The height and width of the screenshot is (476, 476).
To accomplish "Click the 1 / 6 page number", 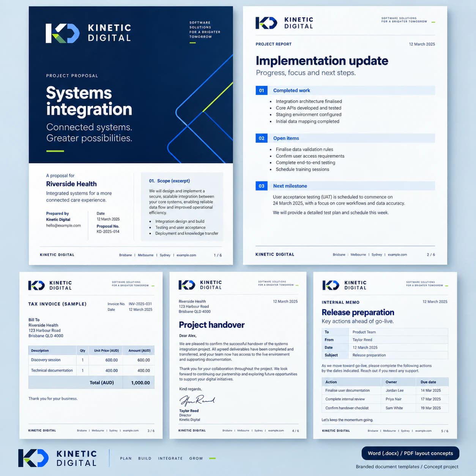I will pyautogui.click(x=218, y=255).
